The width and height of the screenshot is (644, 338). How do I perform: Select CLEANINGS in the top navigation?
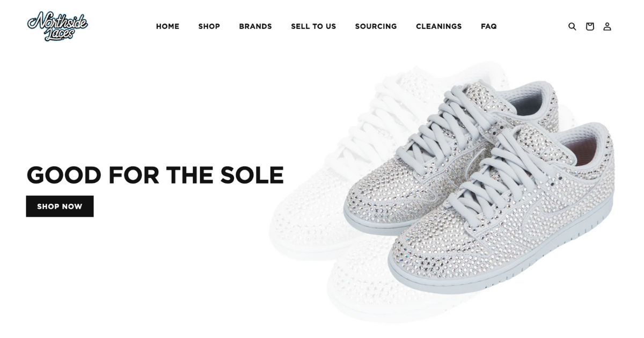pyautogui.click(x=438, y=26)
